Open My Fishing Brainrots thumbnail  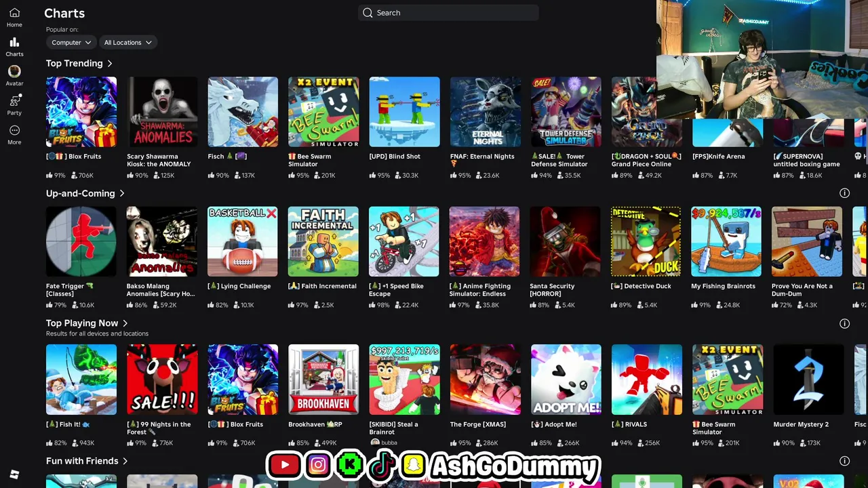(x=726, y=241)
